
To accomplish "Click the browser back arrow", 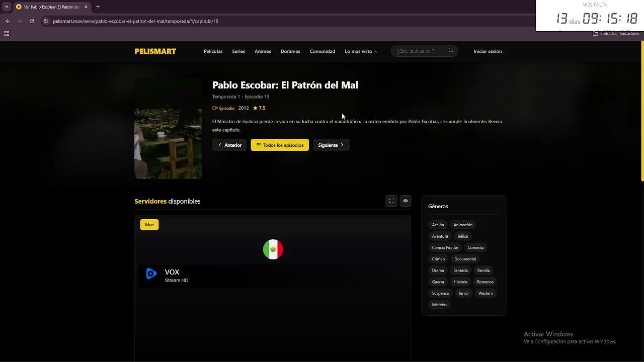I will (x=8, y=21).
